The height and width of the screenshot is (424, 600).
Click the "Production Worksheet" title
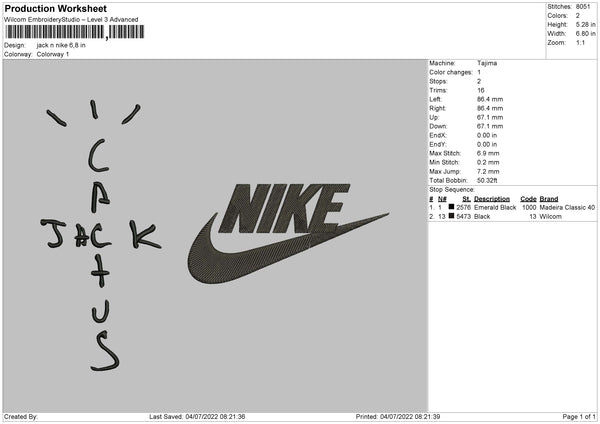55,8
